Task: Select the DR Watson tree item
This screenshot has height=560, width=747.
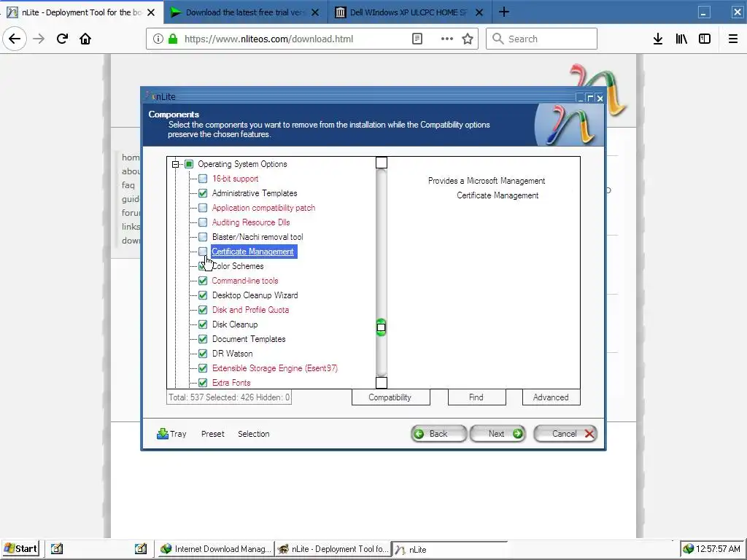Action: pyautogui.click(x=233, y=354)
